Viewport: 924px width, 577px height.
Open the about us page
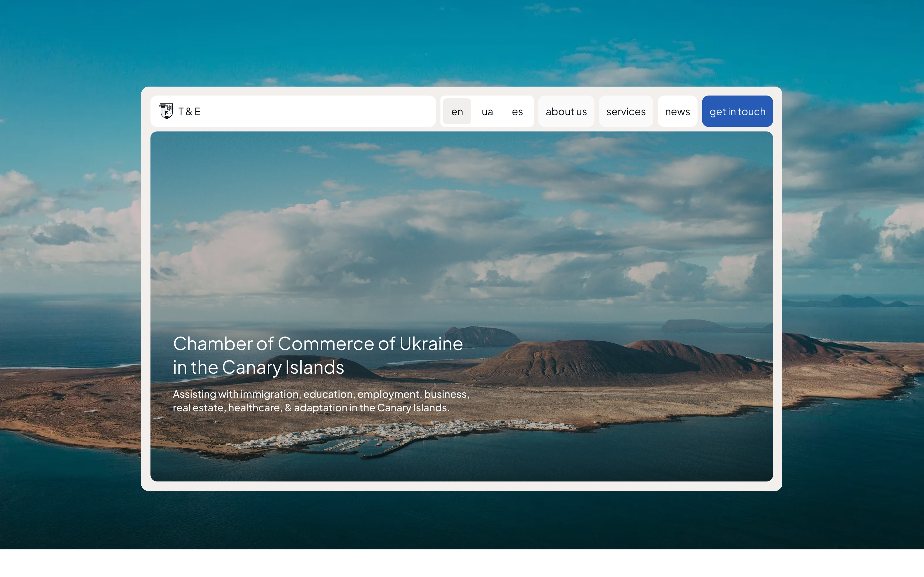click(x=566, y=111)
